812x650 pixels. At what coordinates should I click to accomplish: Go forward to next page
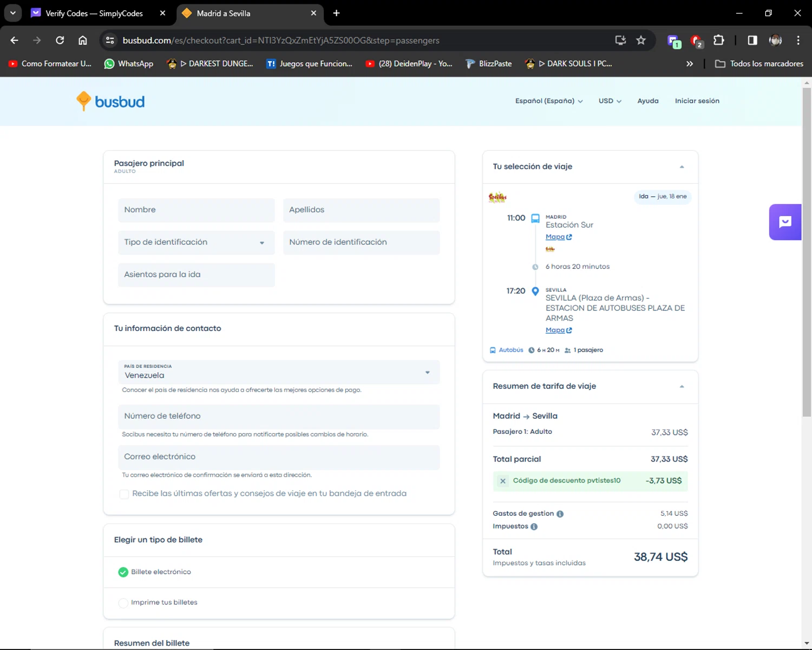click(x=37, y=40)
